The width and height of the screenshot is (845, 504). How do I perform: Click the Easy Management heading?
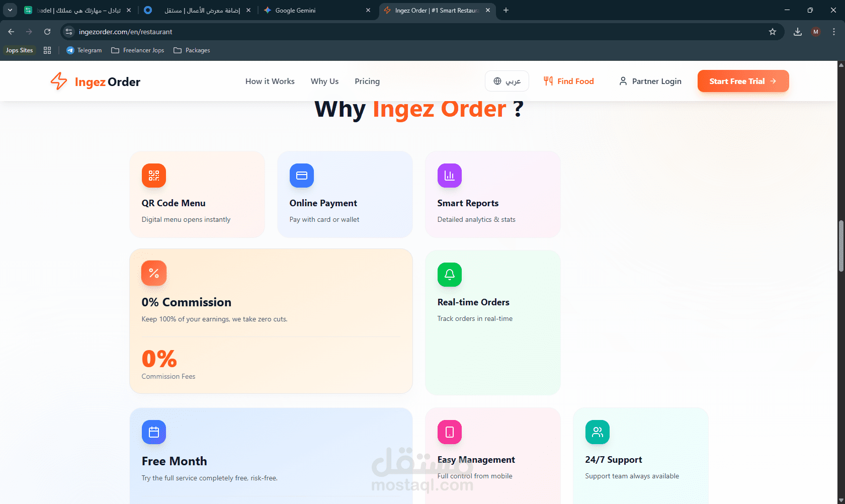click(x=476, y=460)
